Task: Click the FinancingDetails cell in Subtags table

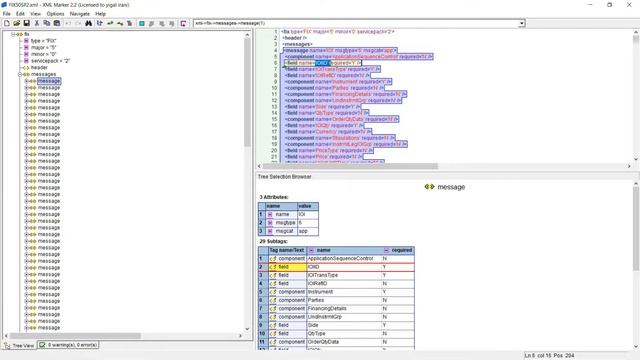Action: 344,309
